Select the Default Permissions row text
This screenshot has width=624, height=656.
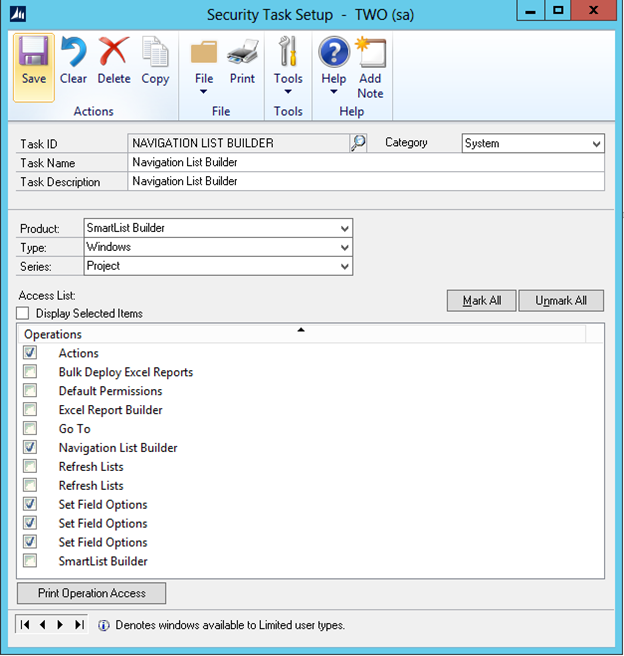tap(110, 391)
